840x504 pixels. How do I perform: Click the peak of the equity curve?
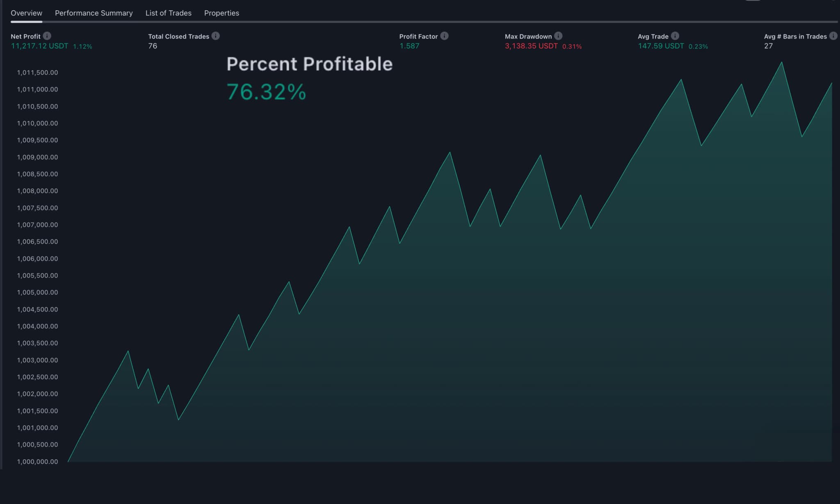(781, 62)
